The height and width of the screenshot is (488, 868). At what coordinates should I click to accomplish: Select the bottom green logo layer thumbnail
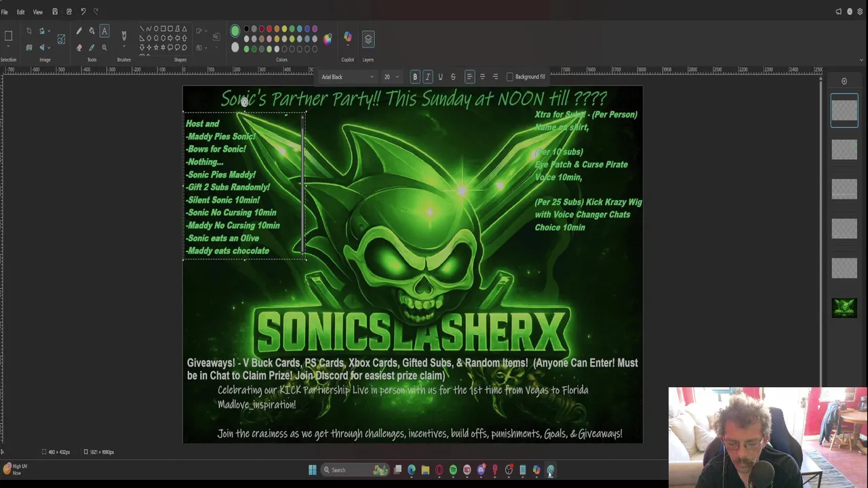[x=844, y=308]
